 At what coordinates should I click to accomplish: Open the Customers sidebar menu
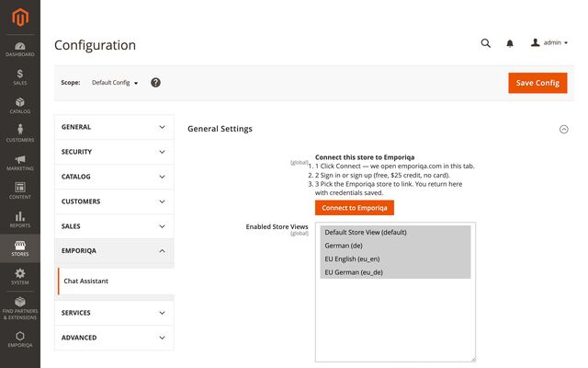tap(20, 133)
